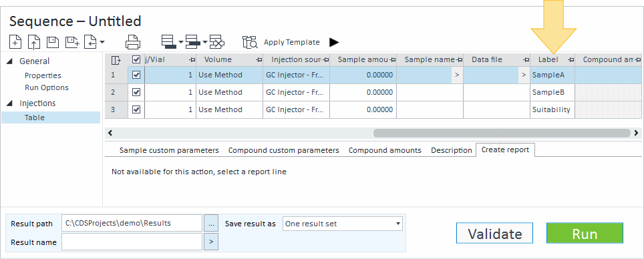
Task: Click the printer icon
Action: click(x=133, y=42)
